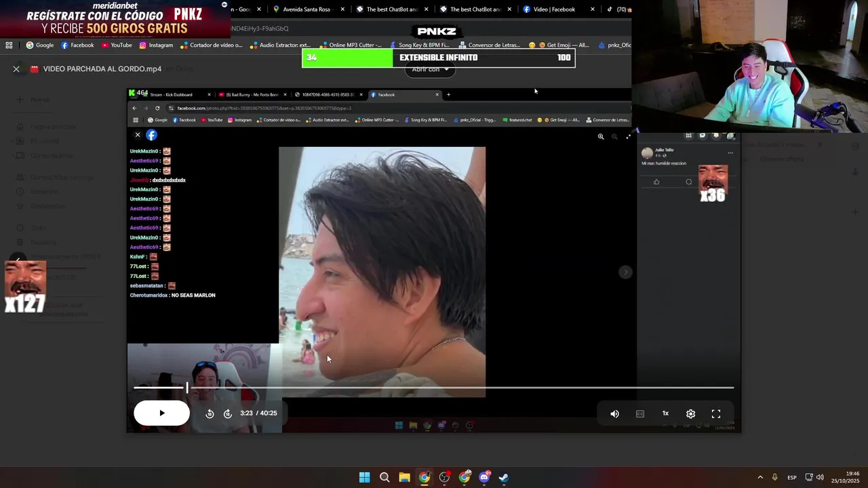The width and height of the screenshot is (868, 488).
Task: Open the Google bookmark in bookmarks bar
Action: 40,45
